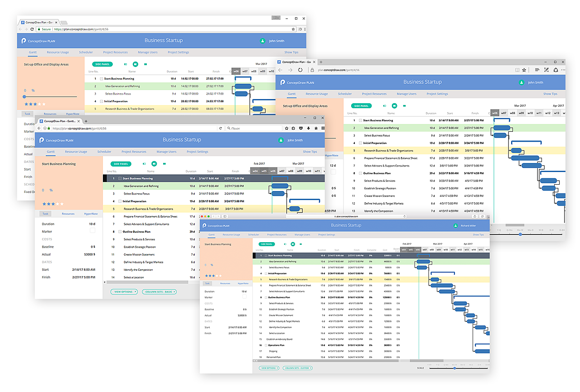Image resolution: width=580 pixels, height=392 pixels.
Task: Collapse Outline Business Plan in Firefox window
Action: pos(120,232)
